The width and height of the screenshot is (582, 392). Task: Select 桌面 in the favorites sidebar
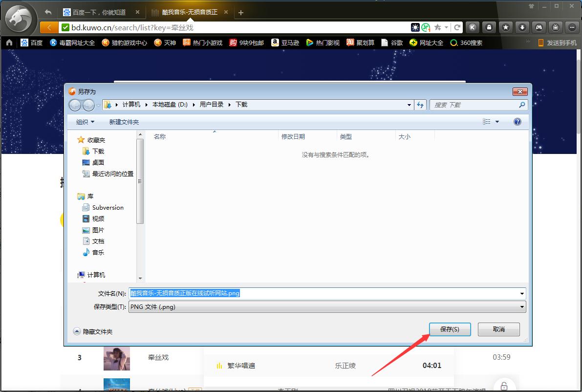click(x=98, y=162)
